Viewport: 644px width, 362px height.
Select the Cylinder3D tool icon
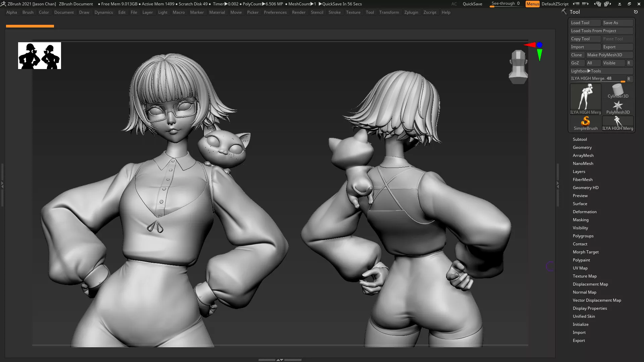[x=618, y=91]
